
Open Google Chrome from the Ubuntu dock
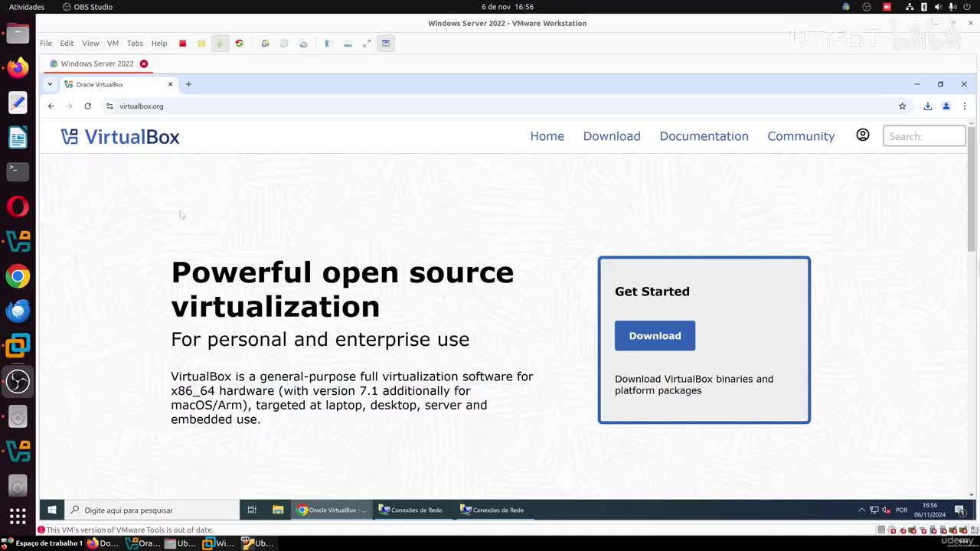(x=18, y=276)
